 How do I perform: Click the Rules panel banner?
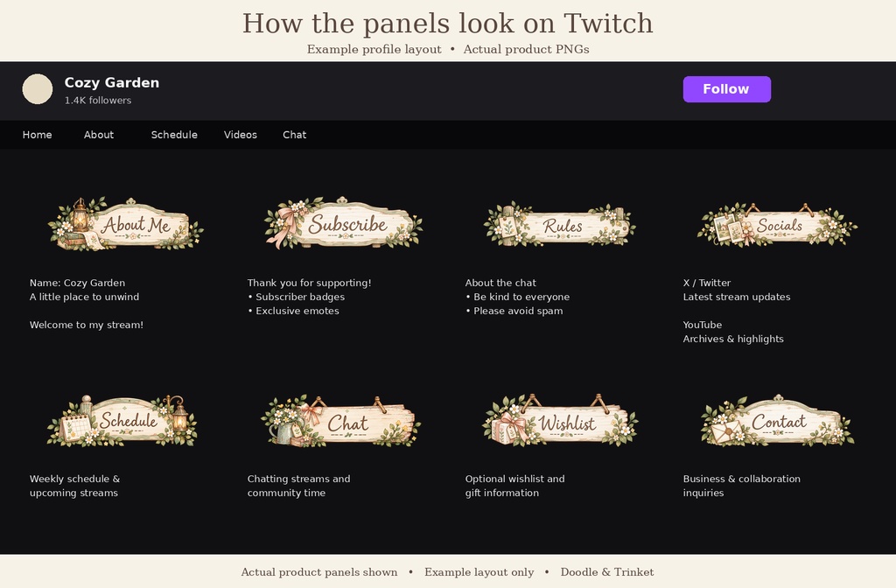click(x=559, y=224)
